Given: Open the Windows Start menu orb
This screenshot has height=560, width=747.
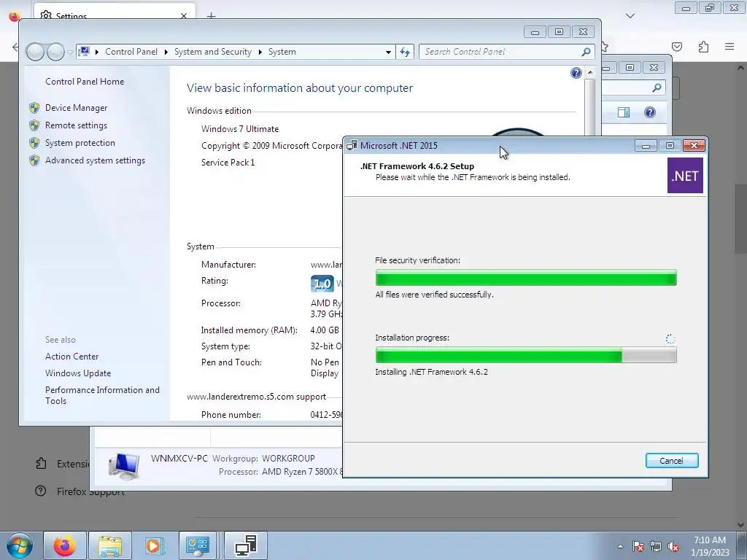Looking at the screenshot, I should point(19,545).
